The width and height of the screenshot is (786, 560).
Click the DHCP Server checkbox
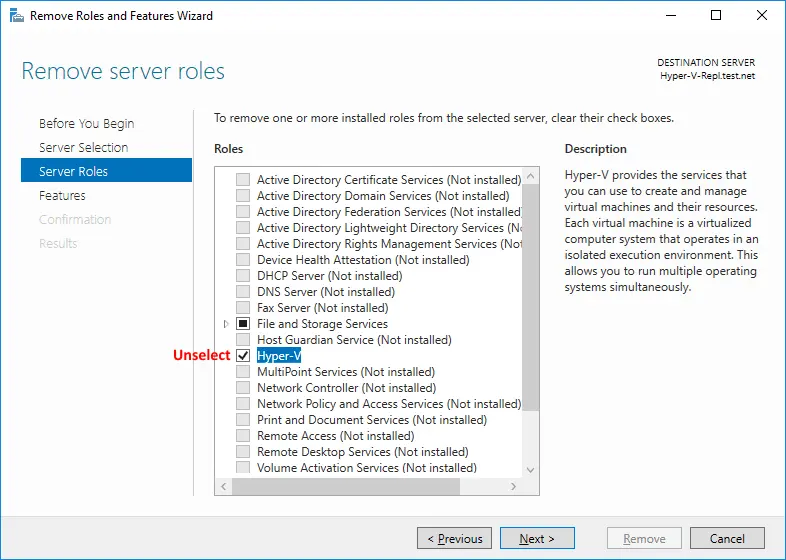point(243,275)
